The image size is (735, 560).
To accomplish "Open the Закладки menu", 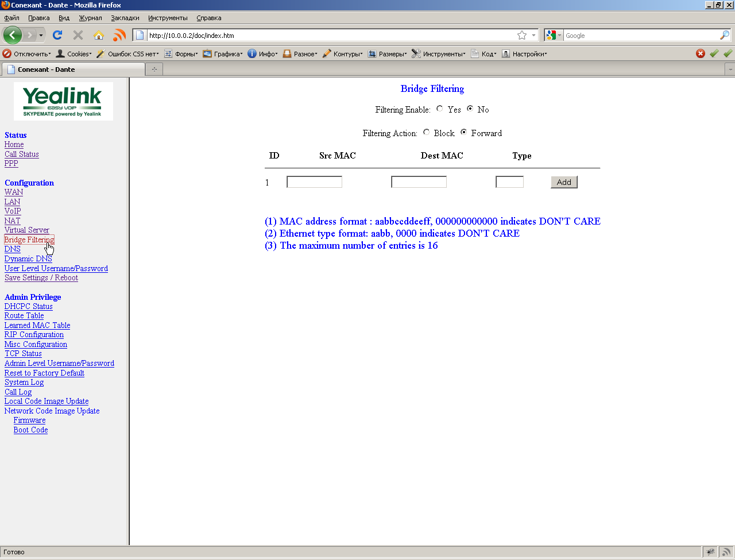I will tap(125, 18).
